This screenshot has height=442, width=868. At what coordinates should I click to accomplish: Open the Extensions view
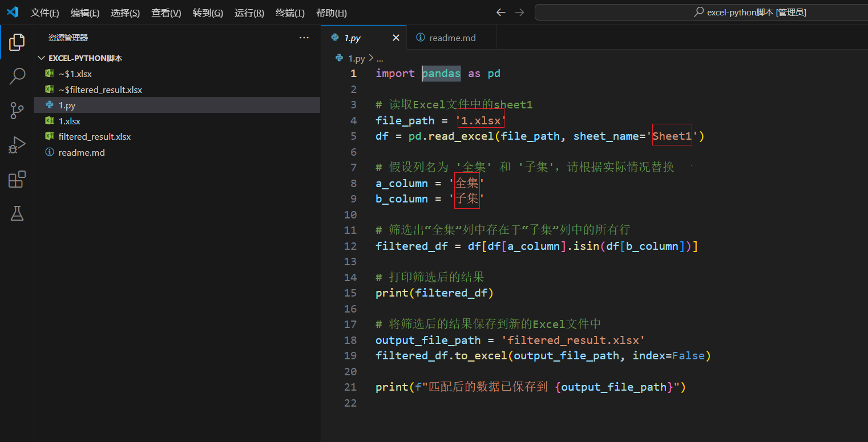coord(17,179)
